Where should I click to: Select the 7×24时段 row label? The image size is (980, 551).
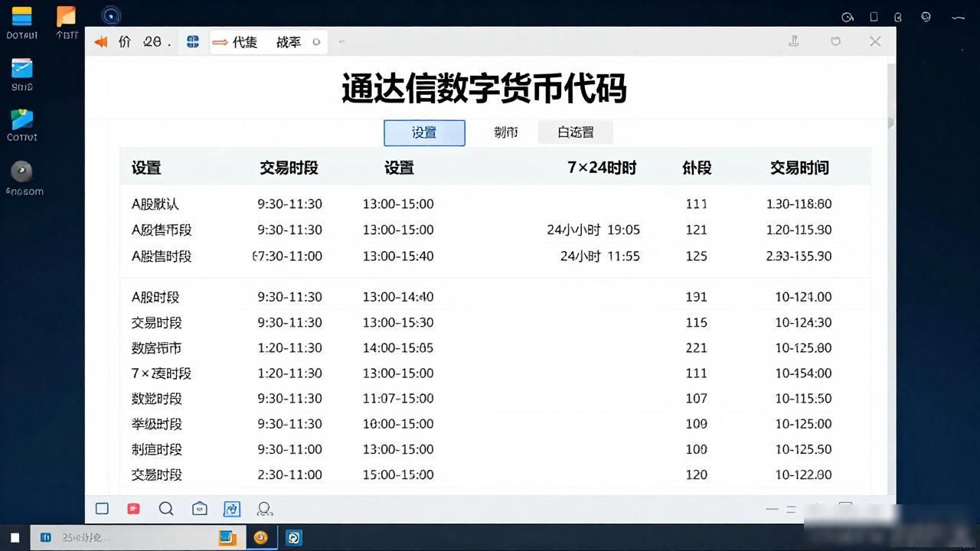click(162, 373)
